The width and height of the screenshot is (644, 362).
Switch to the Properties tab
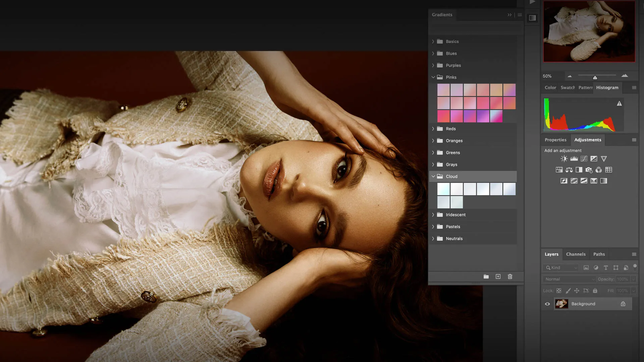click(x=555, y=140)
